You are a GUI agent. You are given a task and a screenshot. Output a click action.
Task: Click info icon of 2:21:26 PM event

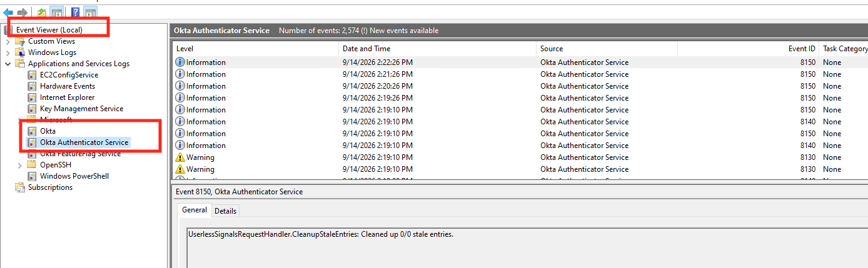pyautogui.click(x=180, y=74)
